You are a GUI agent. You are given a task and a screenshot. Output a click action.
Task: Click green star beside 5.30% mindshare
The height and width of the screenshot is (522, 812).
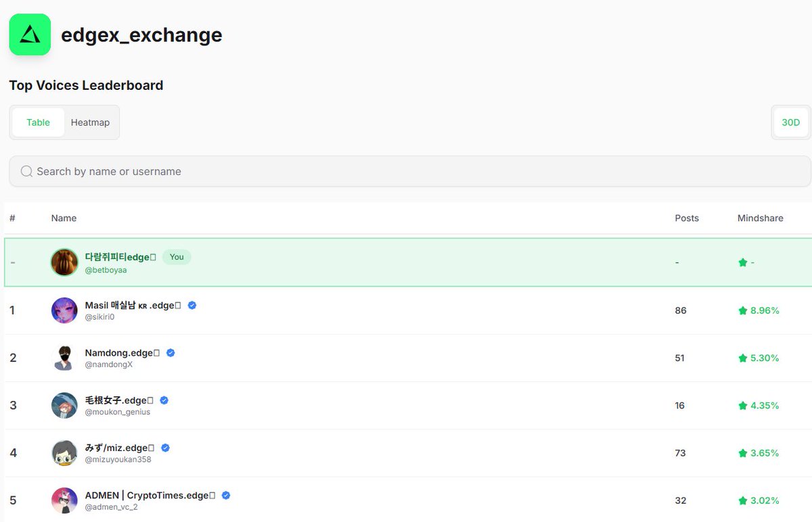point(742,358)
